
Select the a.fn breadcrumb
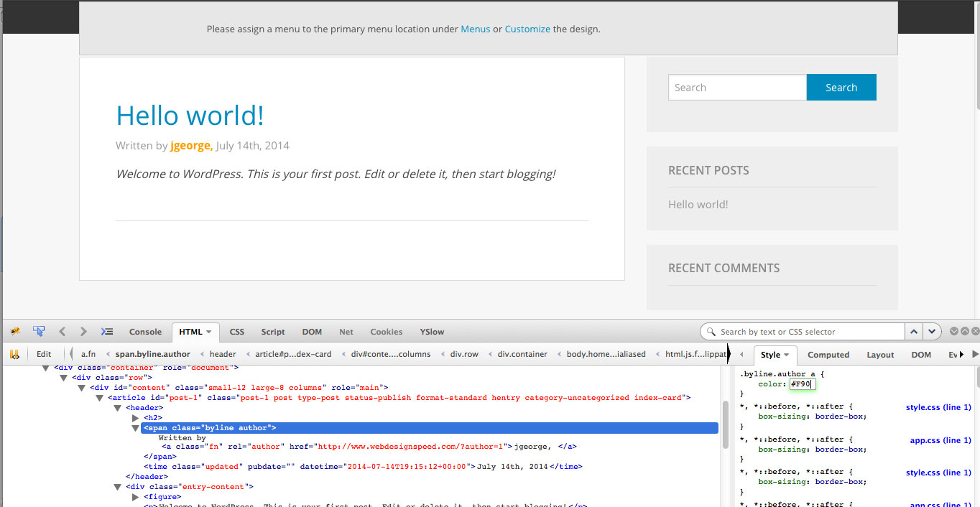[88, 354]
